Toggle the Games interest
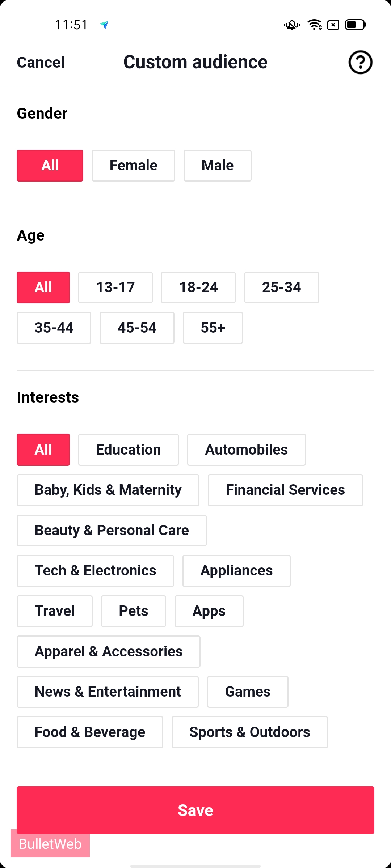The width and height of the screenshot is (391, 868). (x=248, y=692)
